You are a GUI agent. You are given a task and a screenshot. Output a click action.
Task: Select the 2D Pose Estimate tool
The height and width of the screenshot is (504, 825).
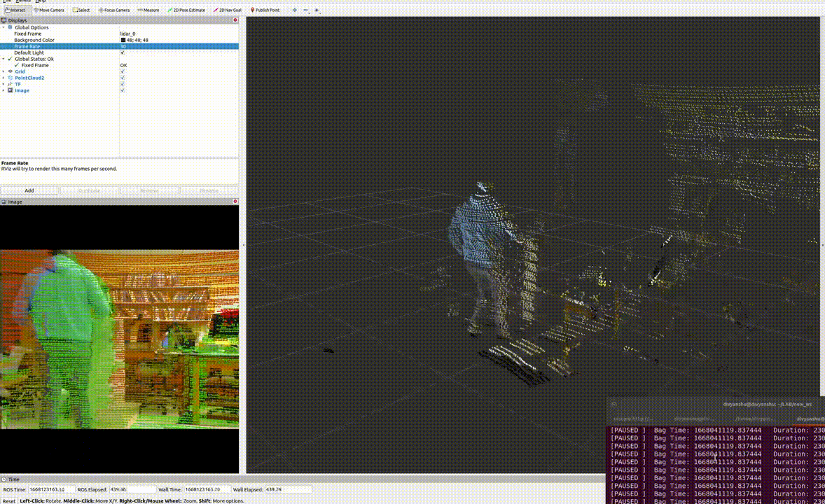coord(186,10)
